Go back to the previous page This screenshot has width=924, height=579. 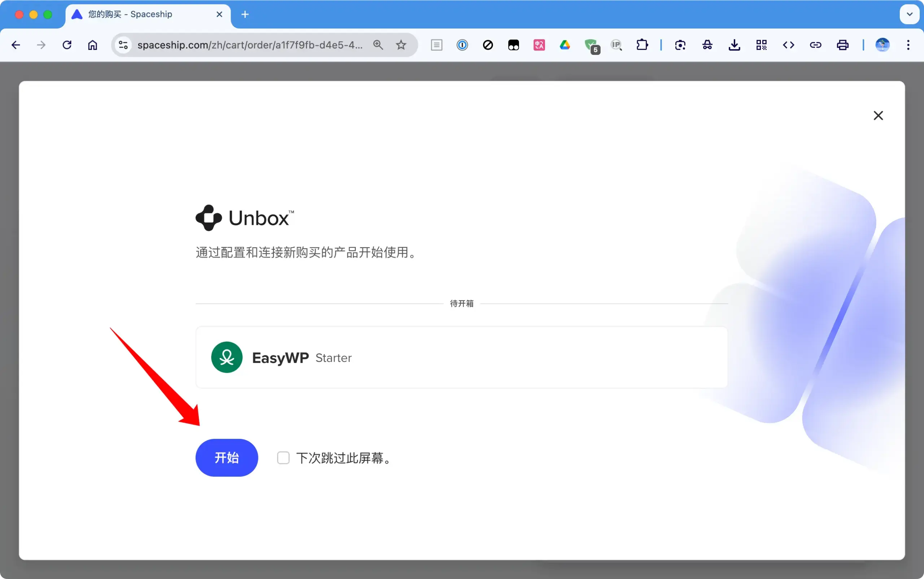coord(16,45)
